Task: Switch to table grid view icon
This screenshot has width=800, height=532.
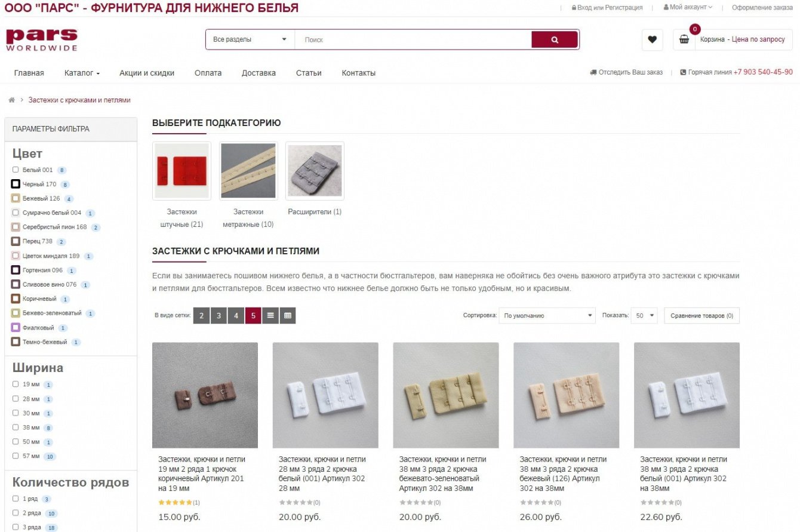Action: (x=288, y=315)
